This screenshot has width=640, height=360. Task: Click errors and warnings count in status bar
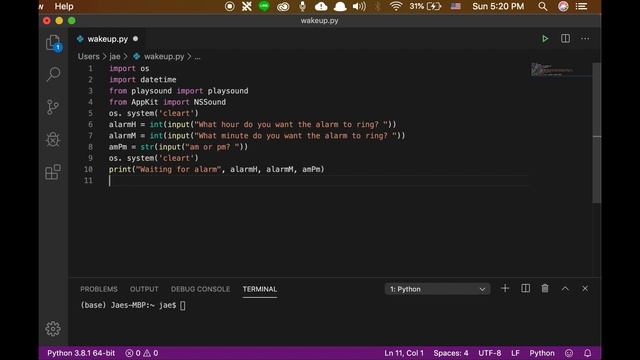pos(142,353)
